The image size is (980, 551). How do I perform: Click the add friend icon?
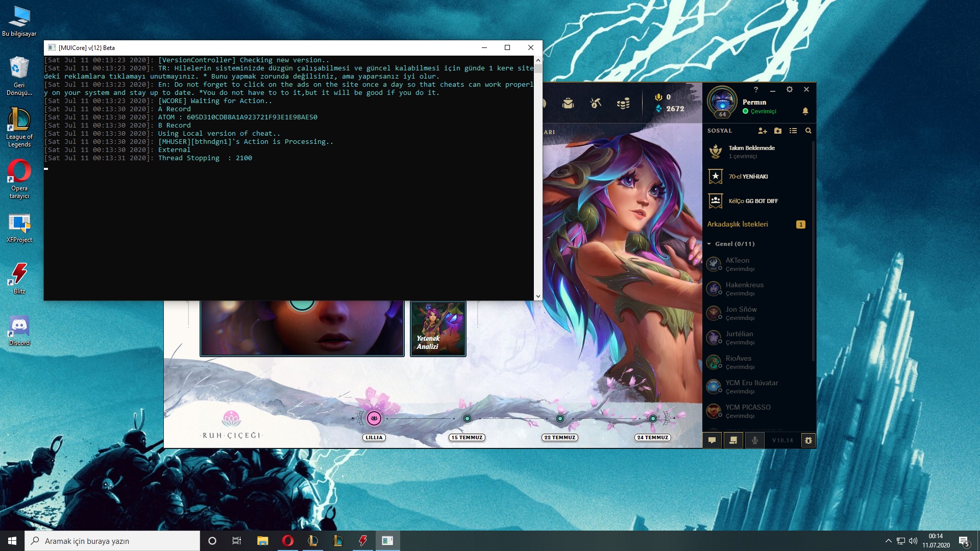click(x=763, y=131)
